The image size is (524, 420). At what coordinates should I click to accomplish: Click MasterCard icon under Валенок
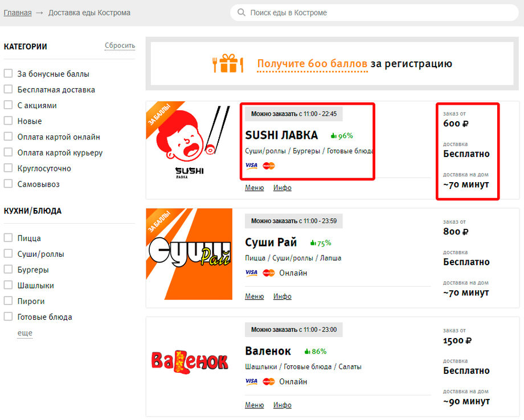(x=269, y=381)
